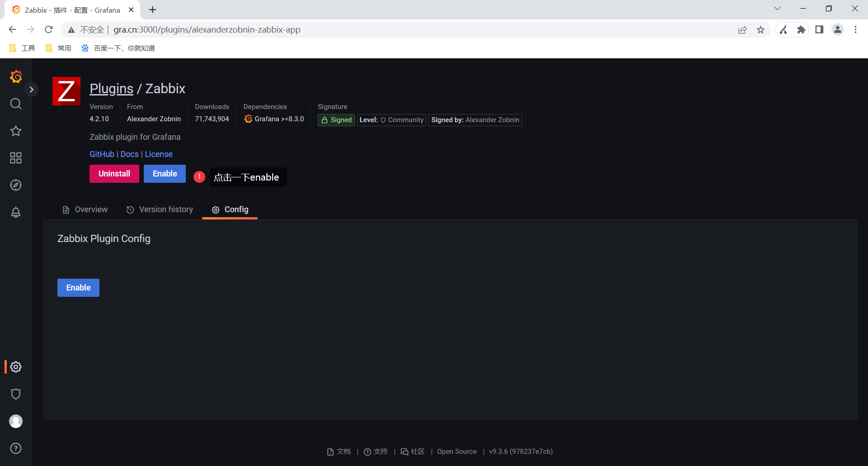Switch to the Version history tab
The width and height of the screenshot is (868, 466).
click(160, 209)
